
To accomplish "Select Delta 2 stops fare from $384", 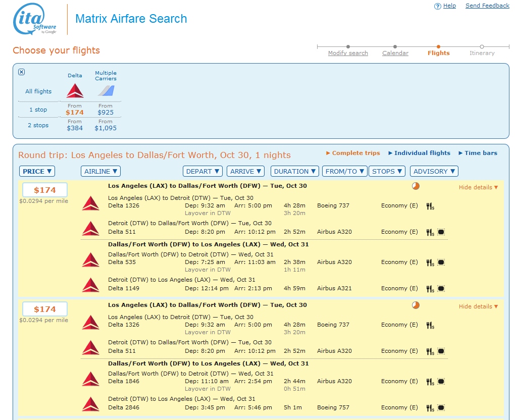I will 75,128.
